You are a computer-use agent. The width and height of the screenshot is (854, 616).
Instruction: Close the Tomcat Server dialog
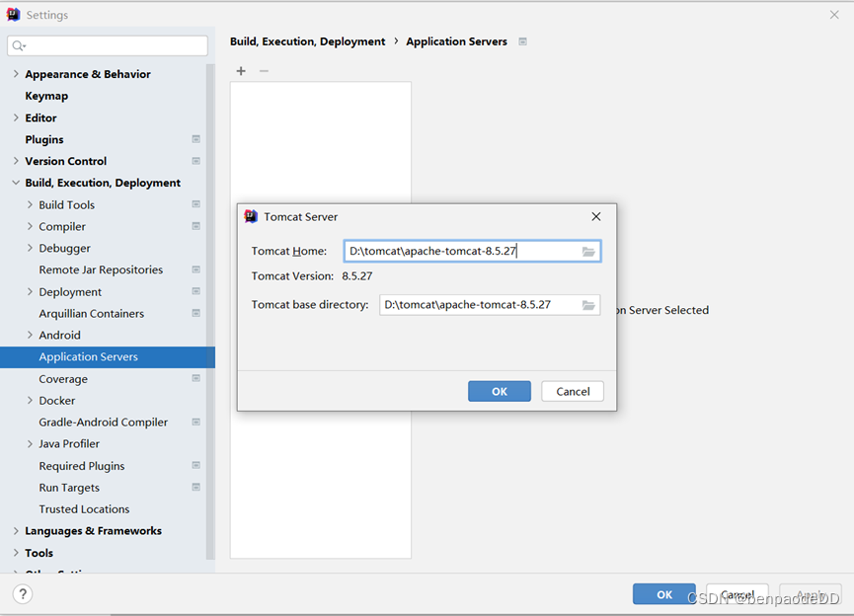[x=596, y=217]
